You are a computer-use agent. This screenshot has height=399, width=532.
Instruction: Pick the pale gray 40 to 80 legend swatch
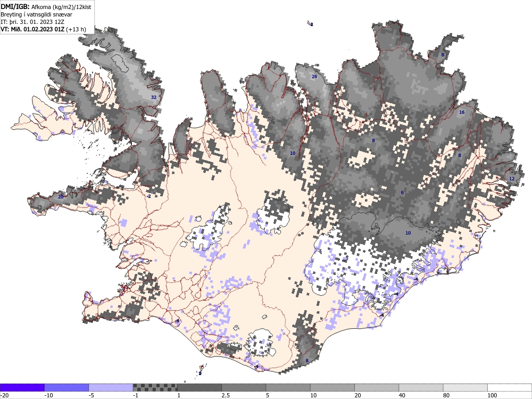(x=421, y=387)
